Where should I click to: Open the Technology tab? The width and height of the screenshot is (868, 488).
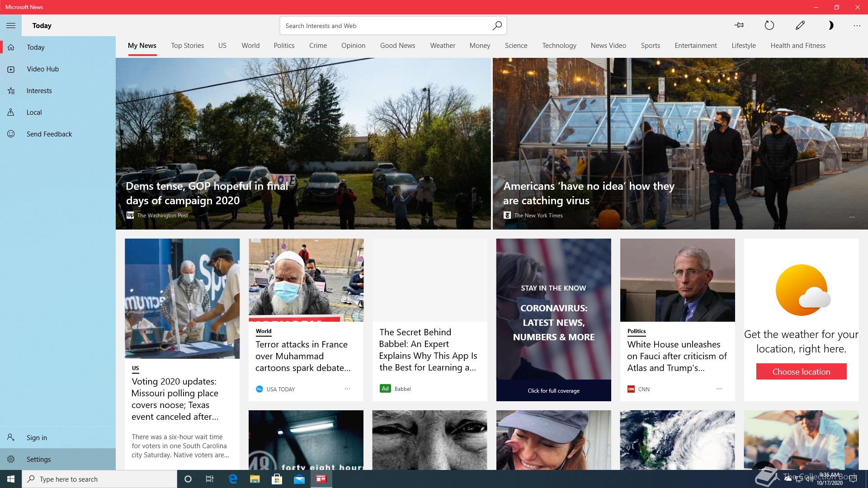pos(559,46)
